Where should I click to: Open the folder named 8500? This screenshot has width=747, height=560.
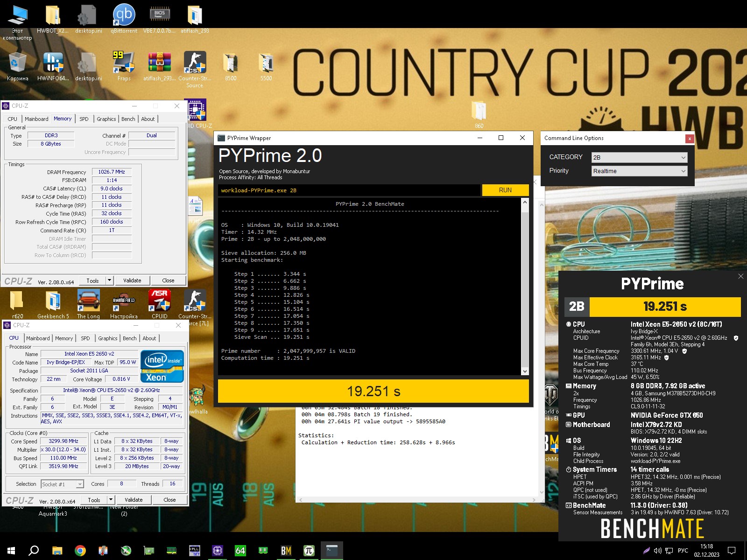tap(231, 66)
